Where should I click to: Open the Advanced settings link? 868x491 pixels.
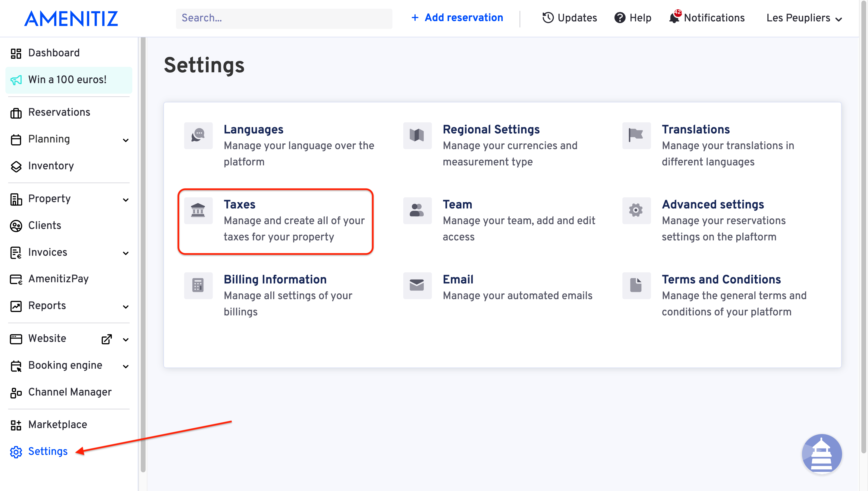tap(713, 204)
